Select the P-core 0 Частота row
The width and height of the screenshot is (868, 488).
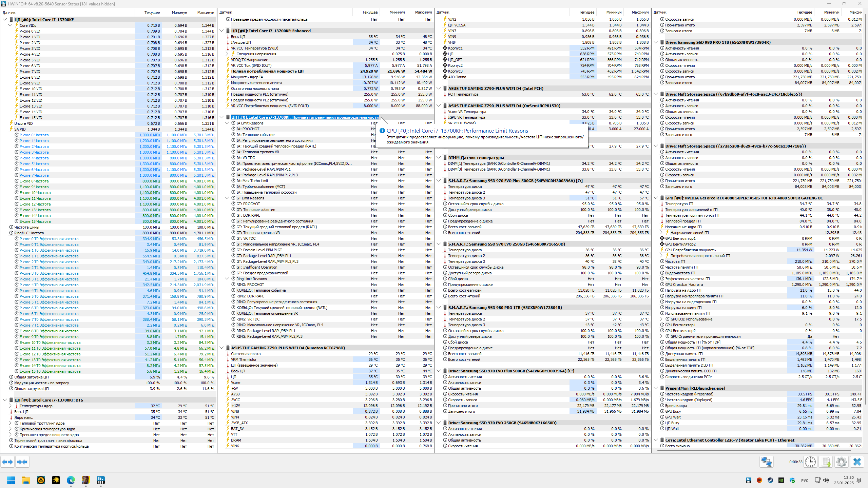[x=34, y=135]
